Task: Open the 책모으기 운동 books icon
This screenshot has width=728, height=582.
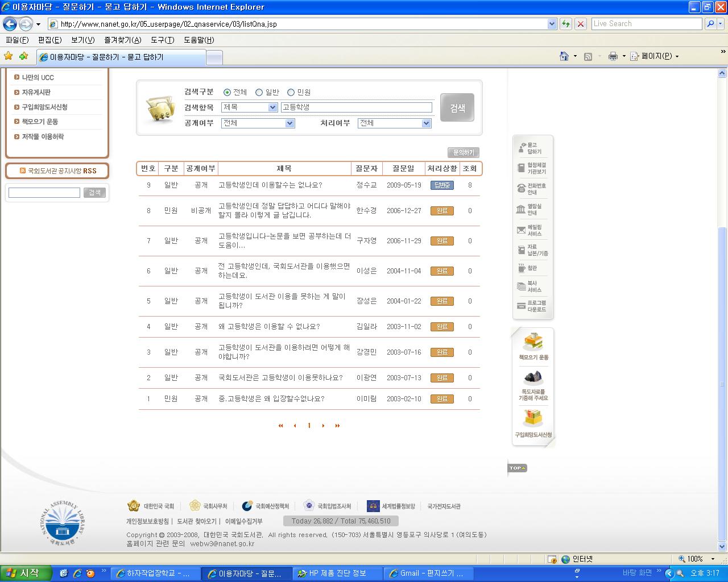Action: 532,341
